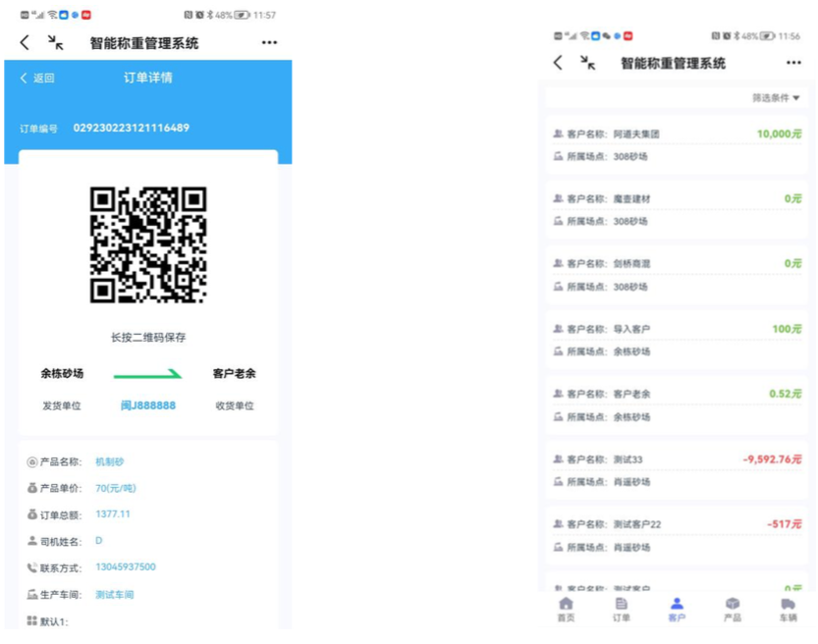Switch to the 订单 tab
The height and width of the screenshot is (644, 818).
622,610
